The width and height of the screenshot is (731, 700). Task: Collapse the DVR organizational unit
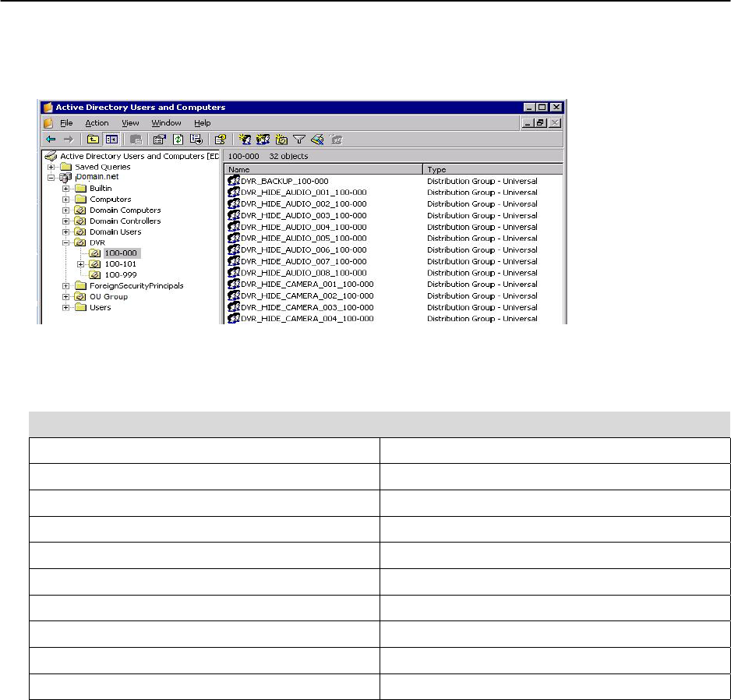67,242
